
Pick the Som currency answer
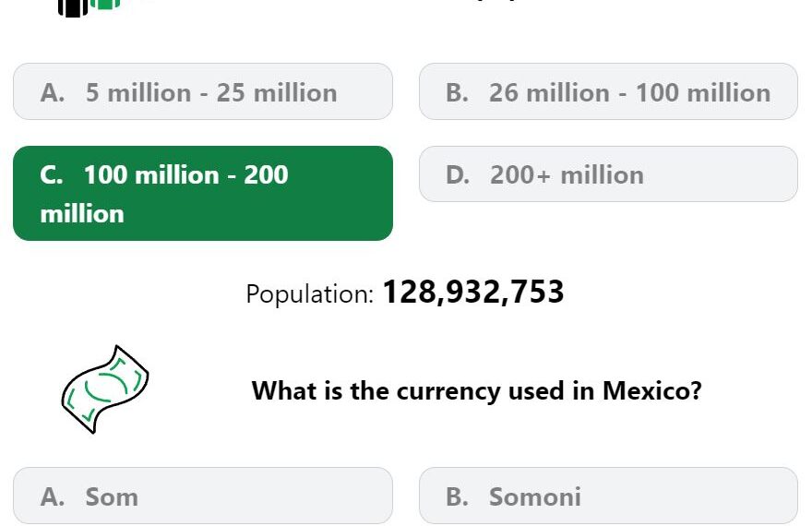coord(202,496)
